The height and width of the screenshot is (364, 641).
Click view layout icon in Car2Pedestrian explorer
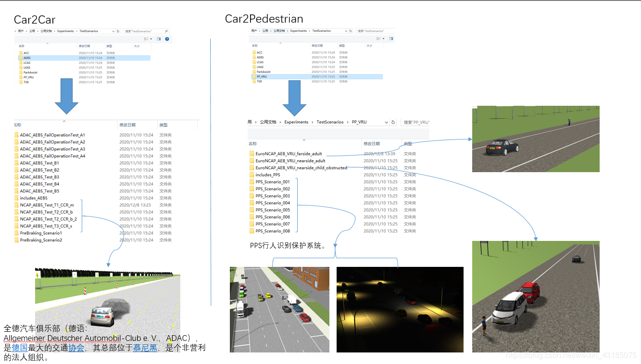point(378,38)
